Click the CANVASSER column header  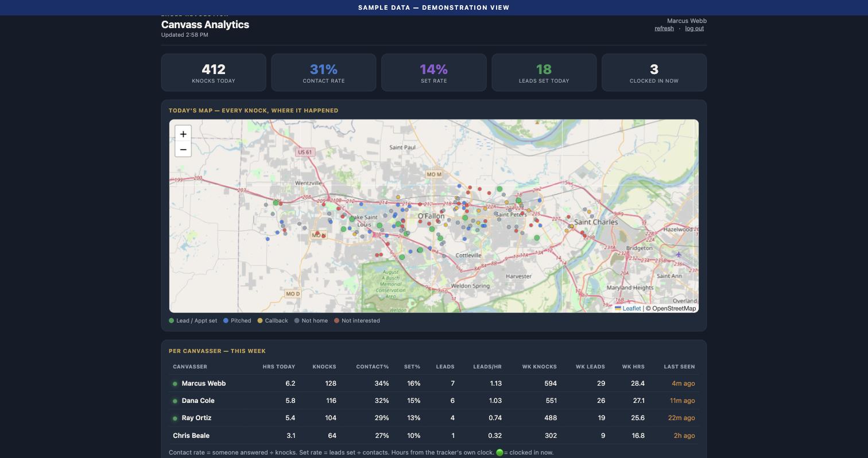tap(190, 367)
